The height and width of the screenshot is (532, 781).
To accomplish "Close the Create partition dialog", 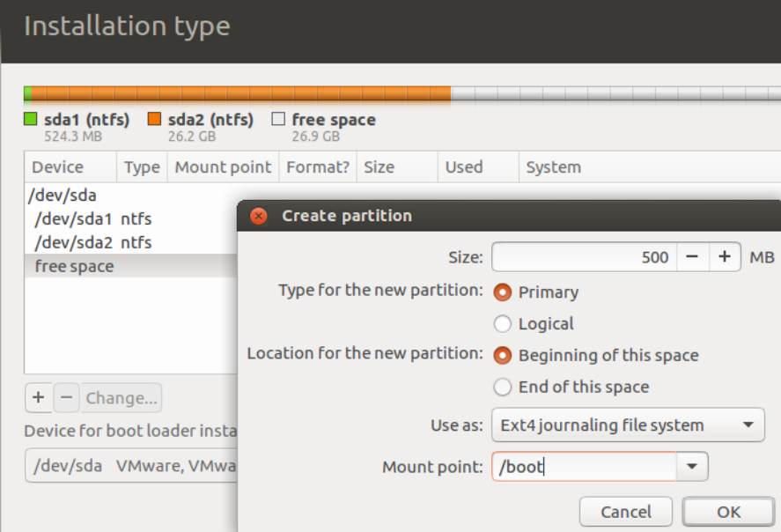I will (259, 216).
